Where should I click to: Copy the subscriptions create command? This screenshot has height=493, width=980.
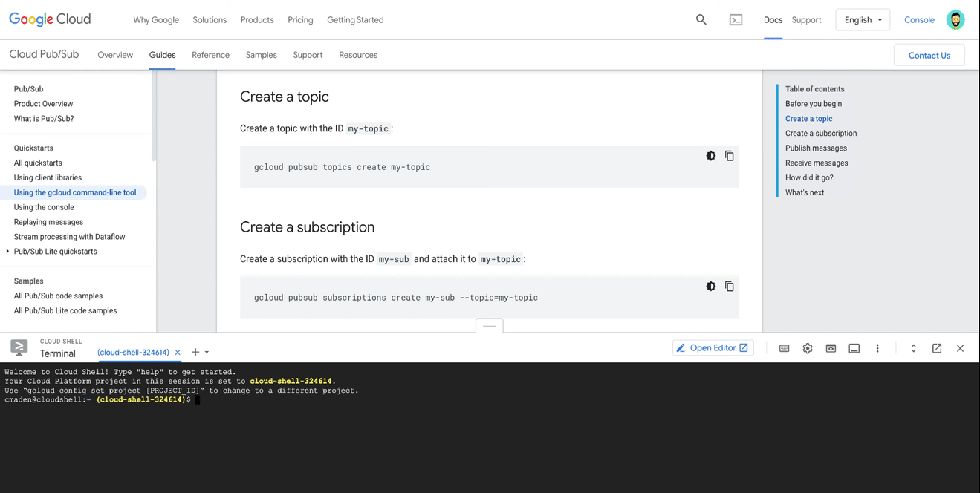tap(730, 287)
